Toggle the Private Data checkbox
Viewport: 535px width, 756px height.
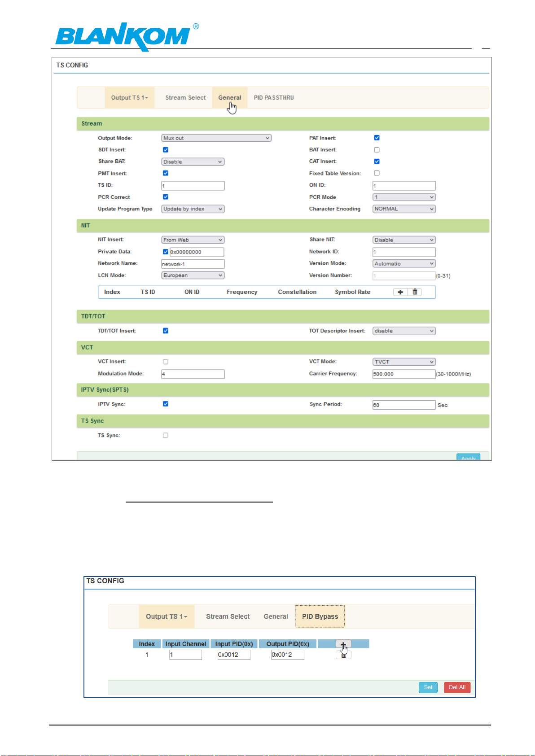166,252
